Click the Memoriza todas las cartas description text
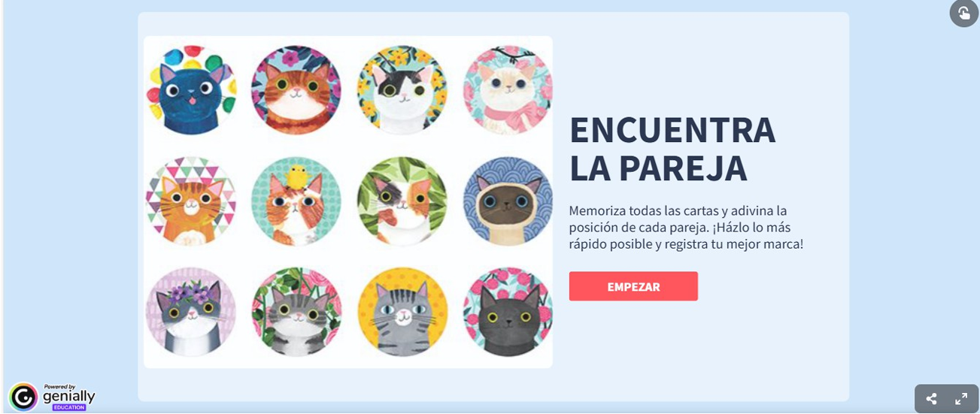980x414 pixels. (x=686, y=228)
